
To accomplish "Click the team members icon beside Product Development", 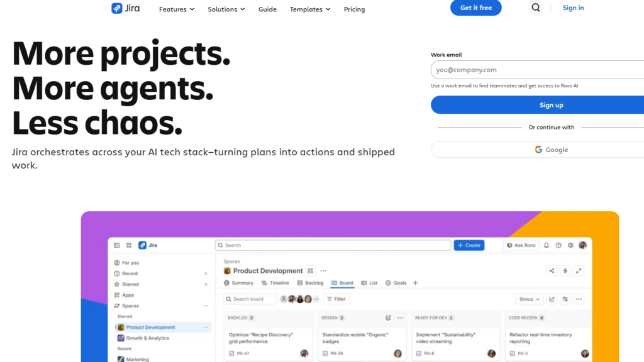I will pyautogui.click(x=311, y=271).
